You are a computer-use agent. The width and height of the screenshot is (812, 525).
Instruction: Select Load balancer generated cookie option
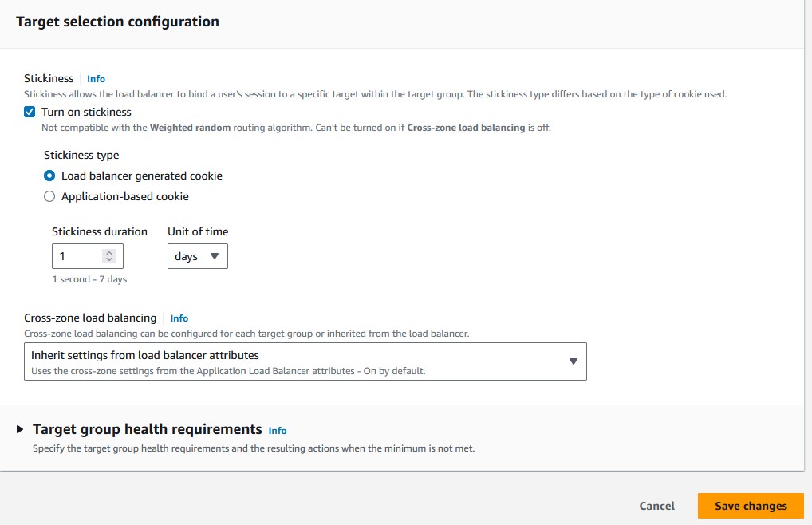tap(49, 176)
